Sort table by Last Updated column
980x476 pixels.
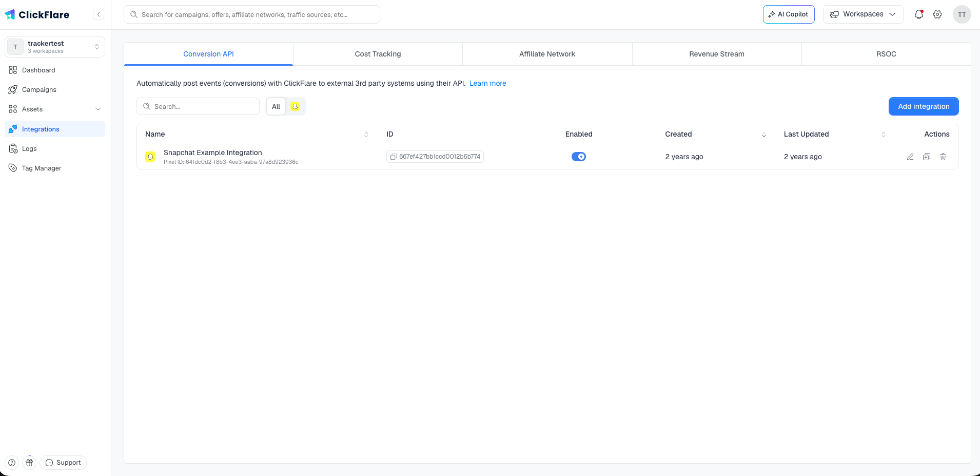tap(884, 135)
